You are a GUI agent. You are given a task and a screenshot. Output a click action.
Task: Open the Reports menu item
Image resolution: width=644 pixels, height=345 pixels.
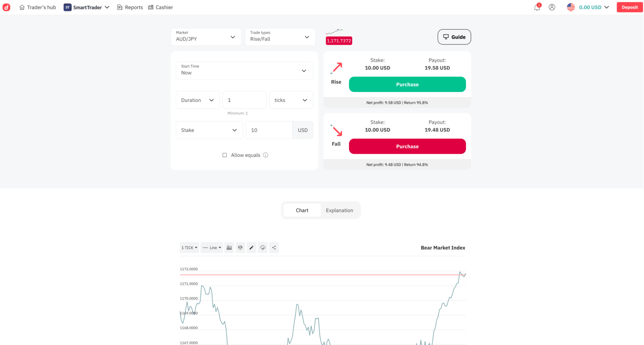point(130,7)
